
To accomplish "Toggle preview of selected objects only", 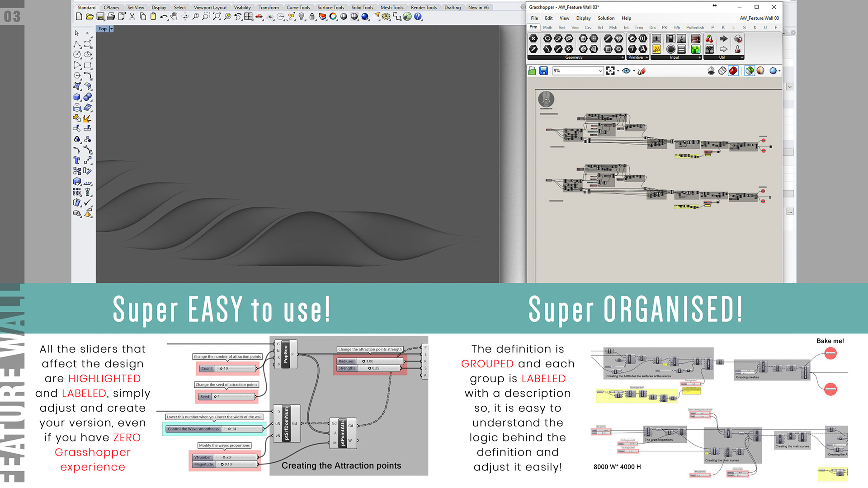I will tap(750, 71).
